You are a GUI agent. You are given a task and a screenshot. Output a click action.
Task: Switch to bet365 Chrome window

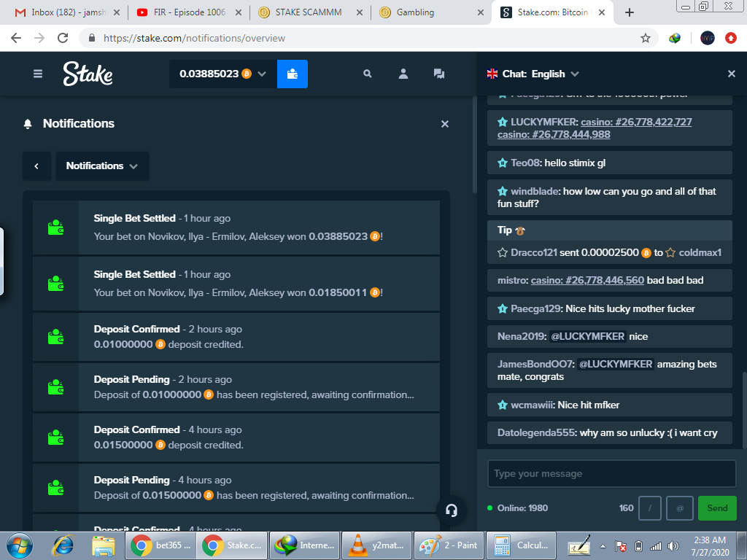pyautogui.click(x=160, y=545)
